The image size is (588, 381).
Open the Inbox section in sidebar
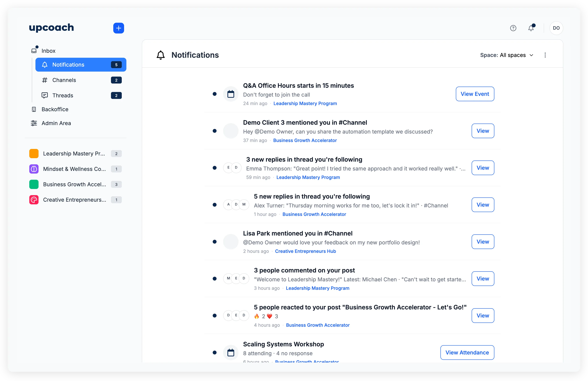pyautogui.click(x=48, y=51)
